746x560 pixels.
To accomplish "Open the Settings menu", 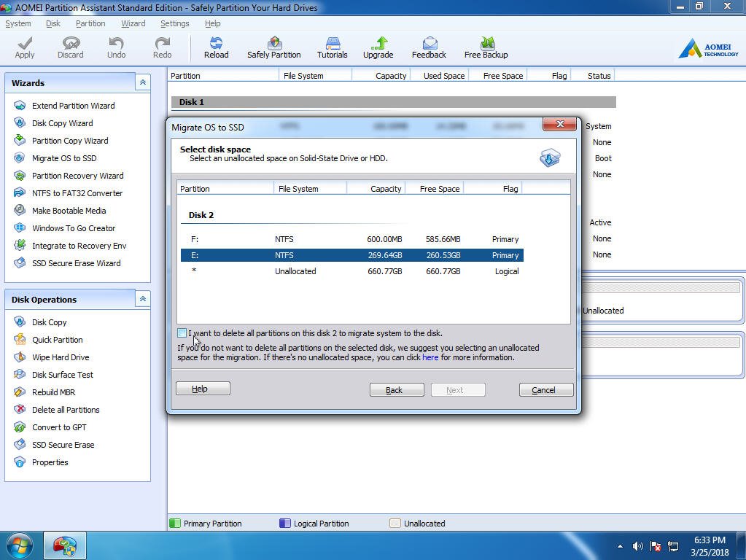I will point(174,23).
